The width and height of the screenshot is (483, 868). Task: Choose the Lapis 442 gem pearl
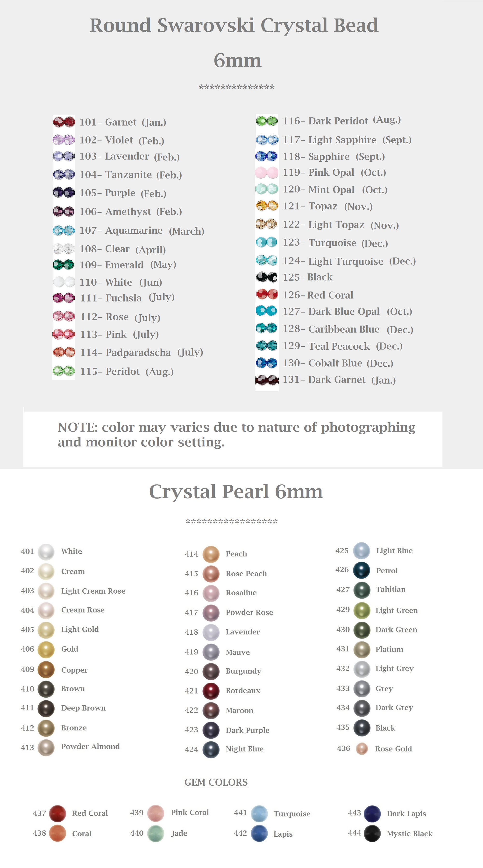[x=259, y=833]
